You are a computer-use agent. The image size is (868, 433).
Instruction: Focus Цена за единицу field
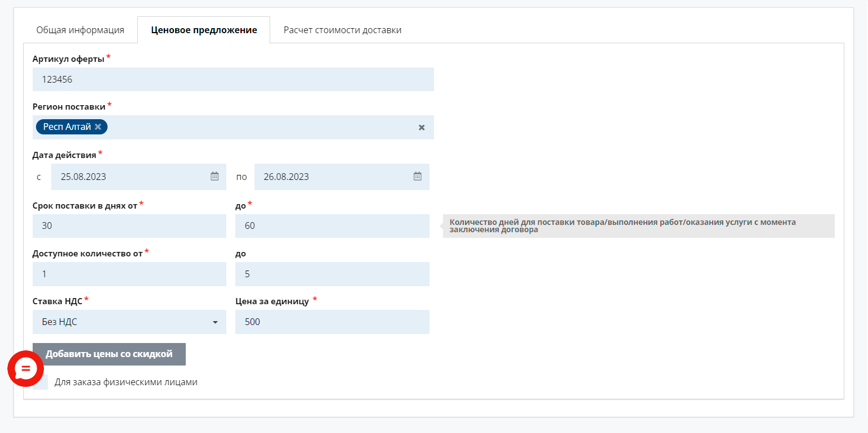pos(332,322)
